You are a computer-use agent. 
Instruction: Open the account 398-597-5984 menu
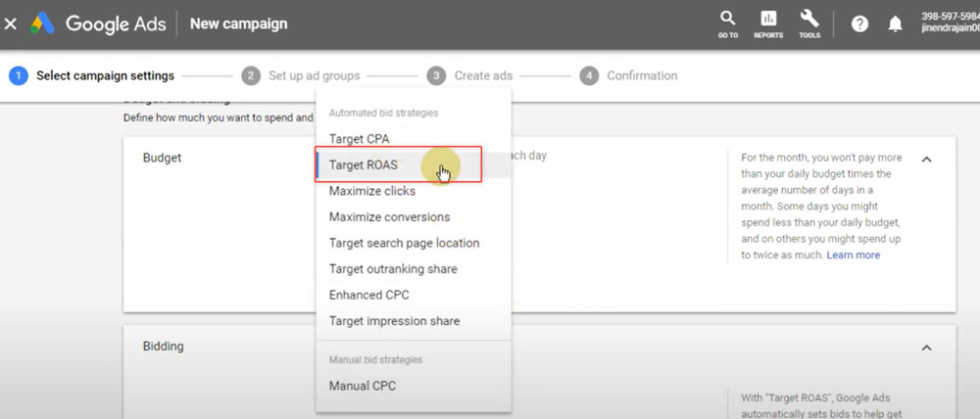[x=950, y=23]
